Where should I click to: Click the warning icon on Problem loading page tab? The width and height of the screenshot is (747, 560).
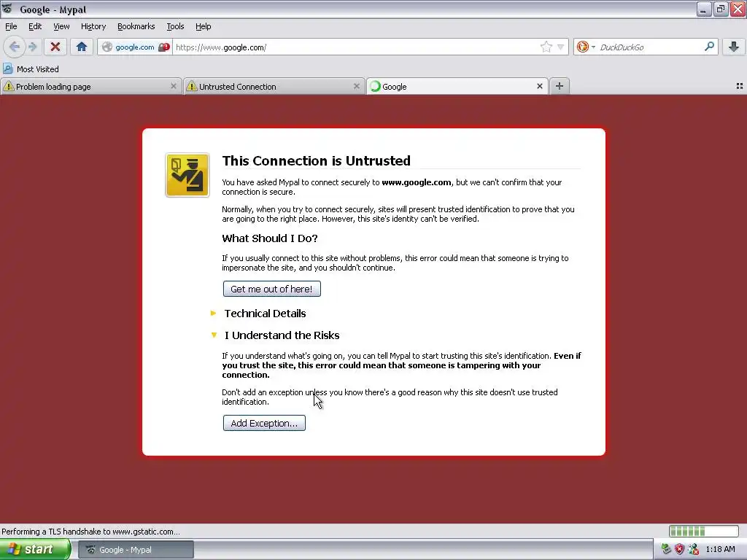click(9, 86)
